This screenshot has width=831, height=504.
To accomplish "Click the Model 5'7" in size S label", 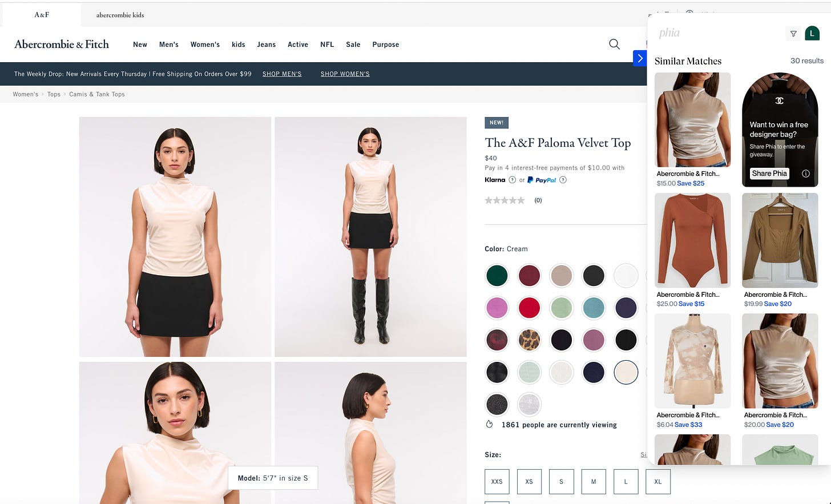I will [x=273, y=478].
